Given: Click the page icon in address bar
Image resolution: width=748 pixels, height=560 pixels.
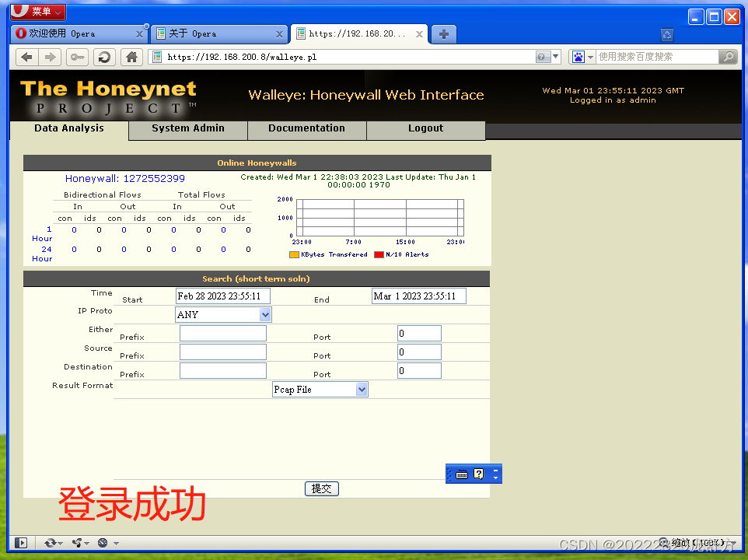Looking at the screenshot, I should (157, 58).
